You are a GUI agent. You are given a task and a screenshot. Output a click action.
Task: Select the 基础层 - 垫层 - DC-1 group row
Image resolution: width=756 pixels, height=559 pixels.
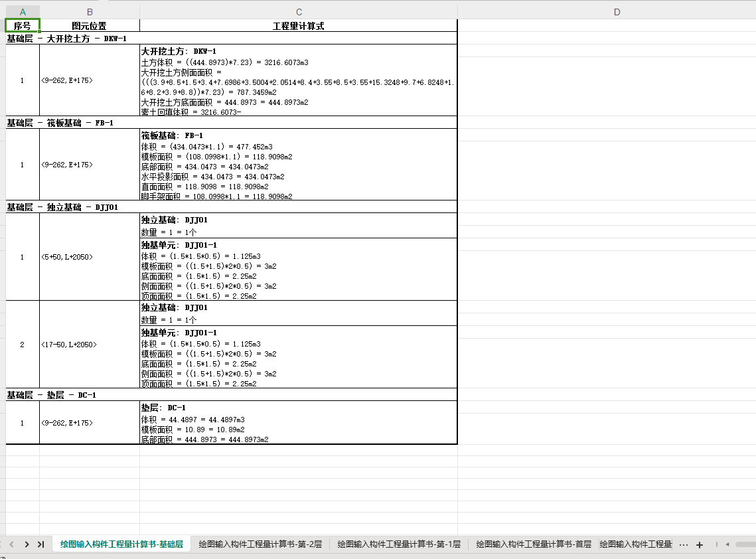[x=232, y=395]
